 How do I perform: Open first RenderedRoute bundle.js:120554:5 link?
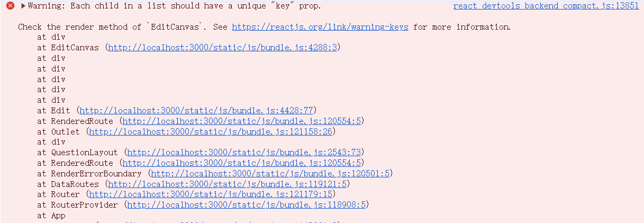[x=241, y=121]
